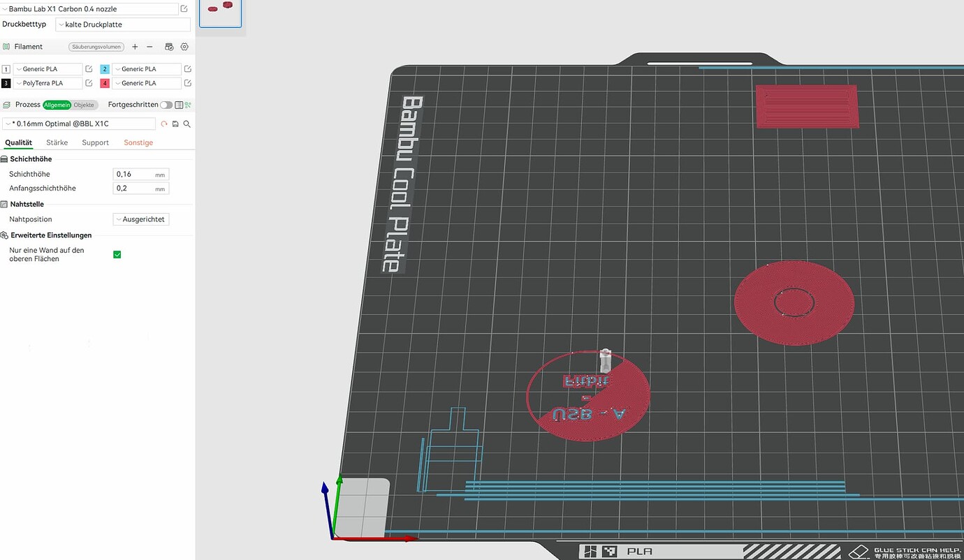Screen dimensions: 964x560
Task: Select the Allgemein process scope
Action: pyautogui.click(x=57, y=105)
